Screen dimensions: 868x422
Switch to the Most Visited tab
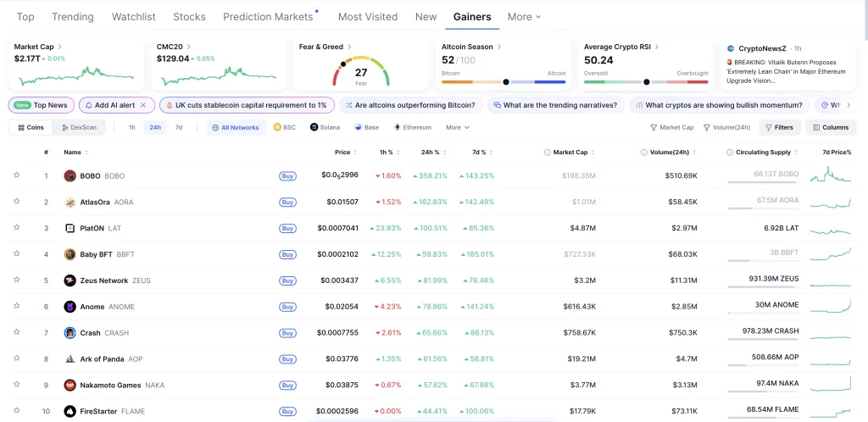[368, 17]
